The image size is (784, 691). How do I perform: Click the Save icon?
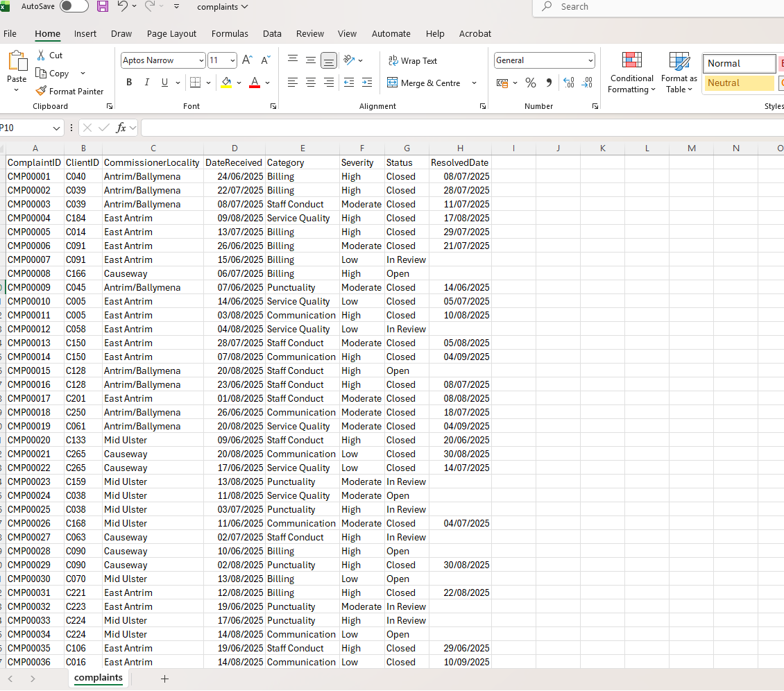click(x=103, y=6)
